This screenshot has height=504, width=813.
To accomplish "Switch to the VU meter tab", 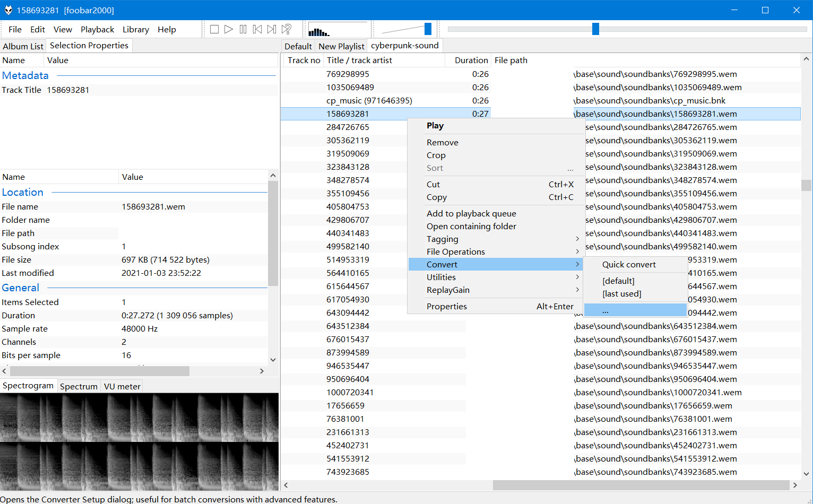I will tap(122, 386).
